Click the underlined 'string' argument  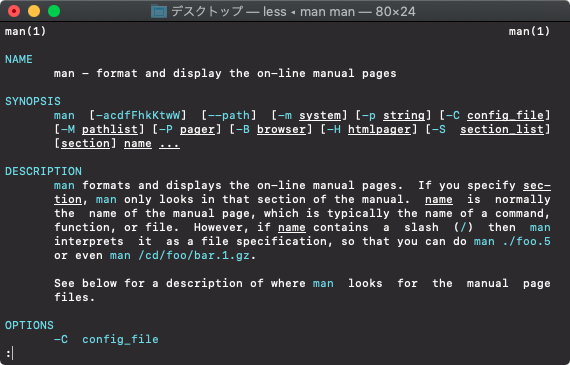click(x=404, y=116)
